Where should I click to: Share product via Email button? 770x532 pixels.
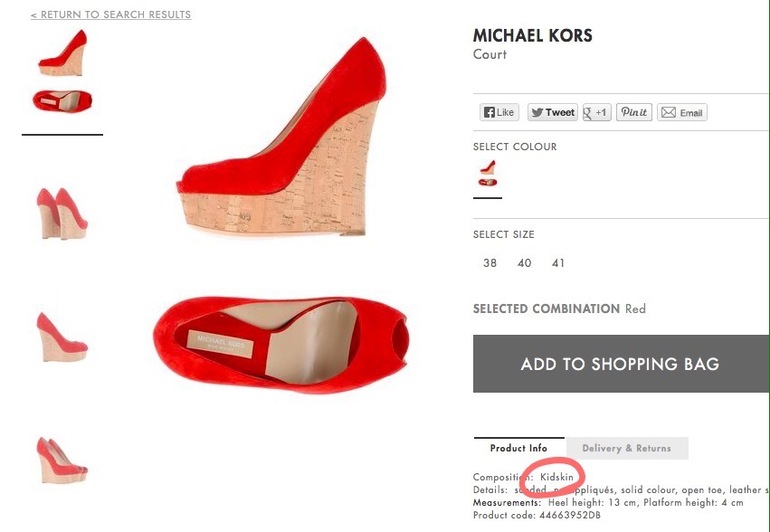point(682,113)
